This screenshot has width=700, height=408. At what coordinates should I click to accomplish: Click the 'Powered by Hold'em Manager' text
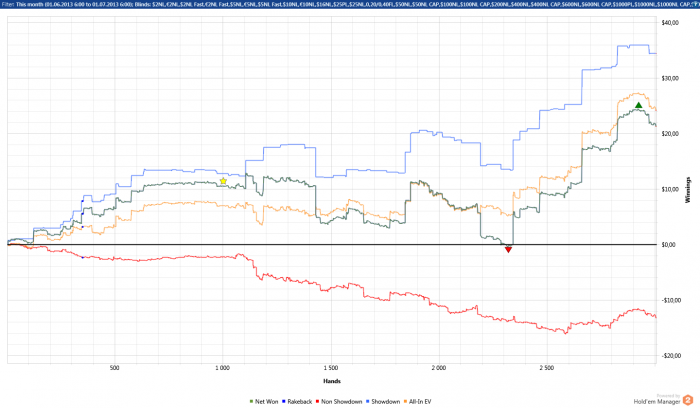[x=657, y=399]
